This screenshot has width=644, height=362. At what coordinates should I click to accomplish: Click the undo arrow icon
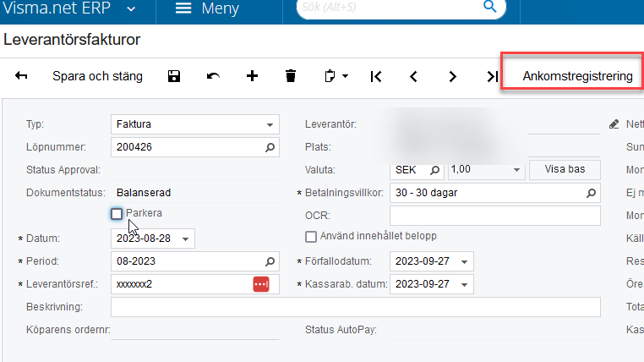[x=213, y=76]
